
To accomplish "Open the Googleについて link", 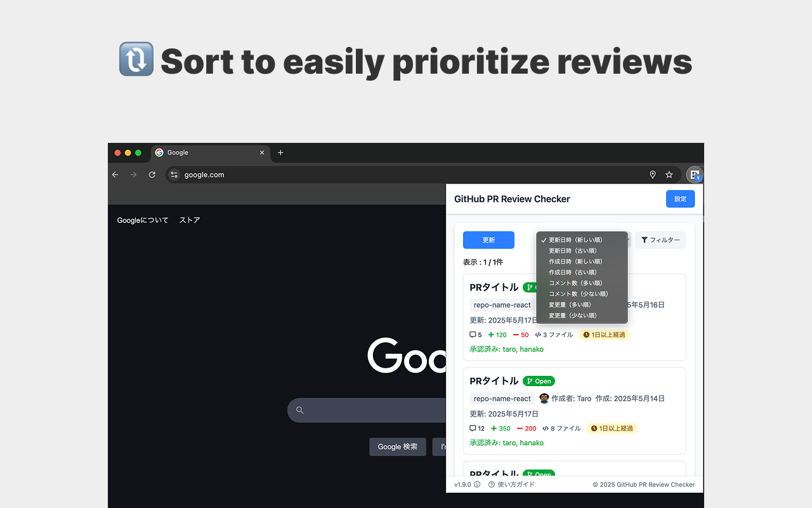I will pos(143,220).
